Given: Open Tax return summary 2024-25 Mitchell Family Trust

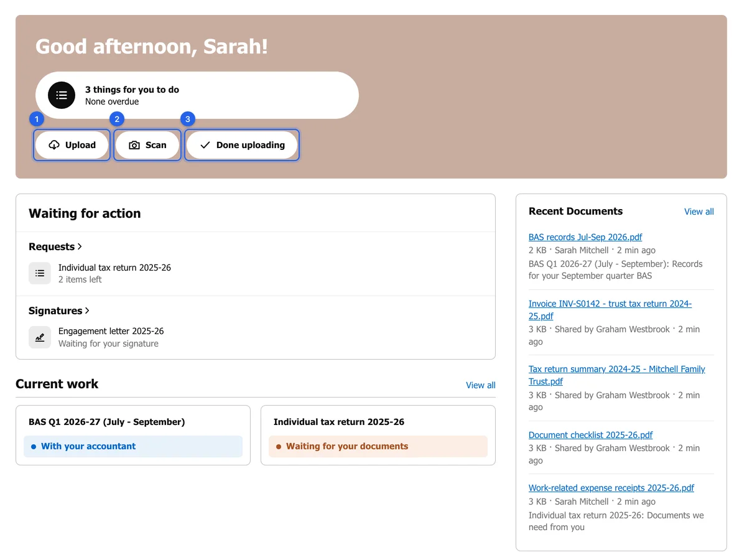Looking at the screenshot, I should pos(617,375).
